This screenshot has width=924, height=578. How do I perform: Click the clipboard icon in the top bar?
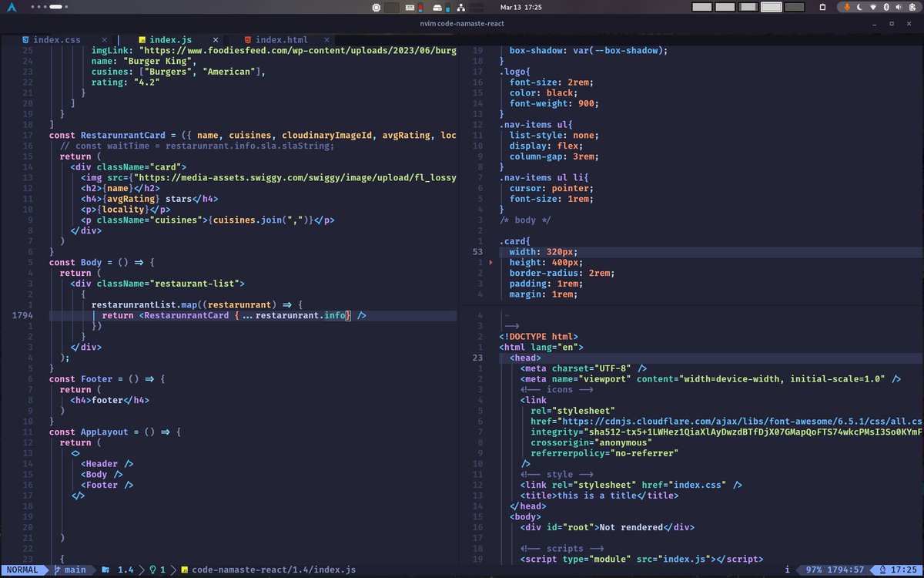822,7
